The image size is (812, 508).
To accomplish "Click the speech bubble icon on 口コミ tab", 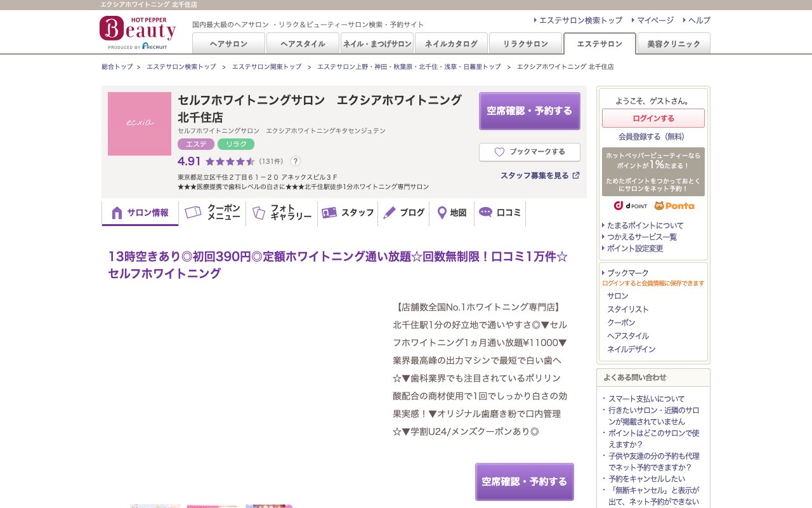I will coord(486,213).
